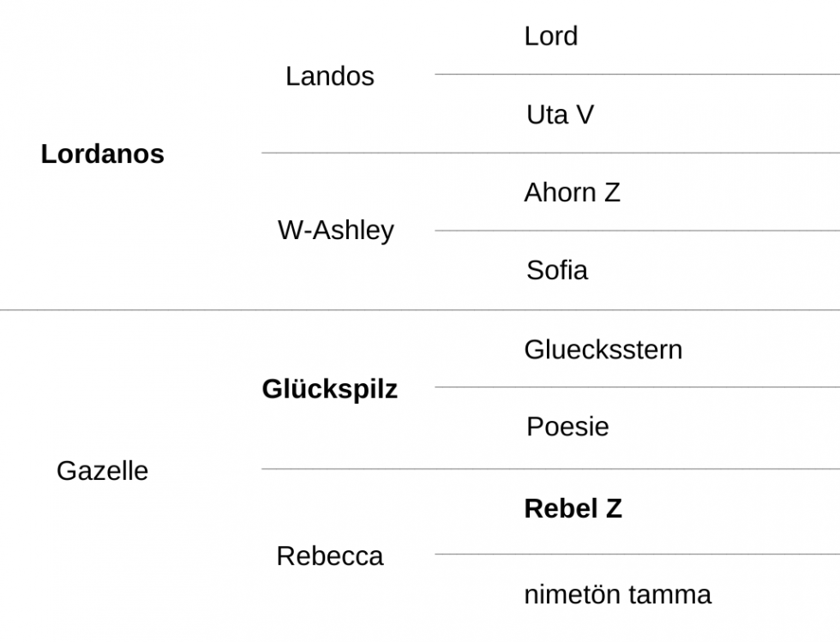Click the bold Glückspilz name
This screenshot has height=642, width=840.
pos(329,389)
